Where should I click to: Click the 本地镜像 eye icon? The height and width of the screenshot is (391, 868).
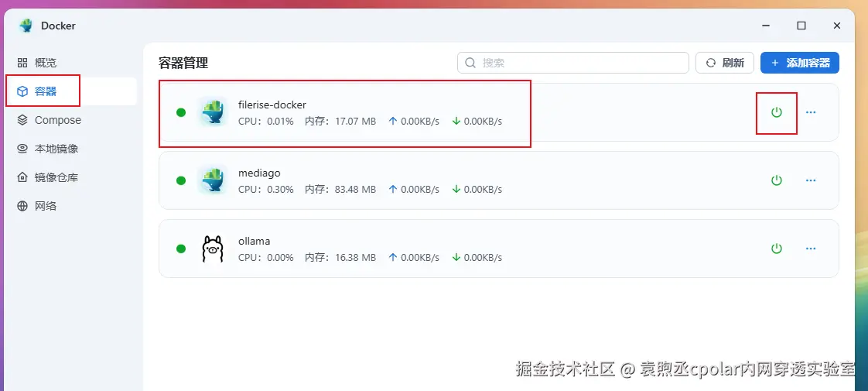click(22, 149)
